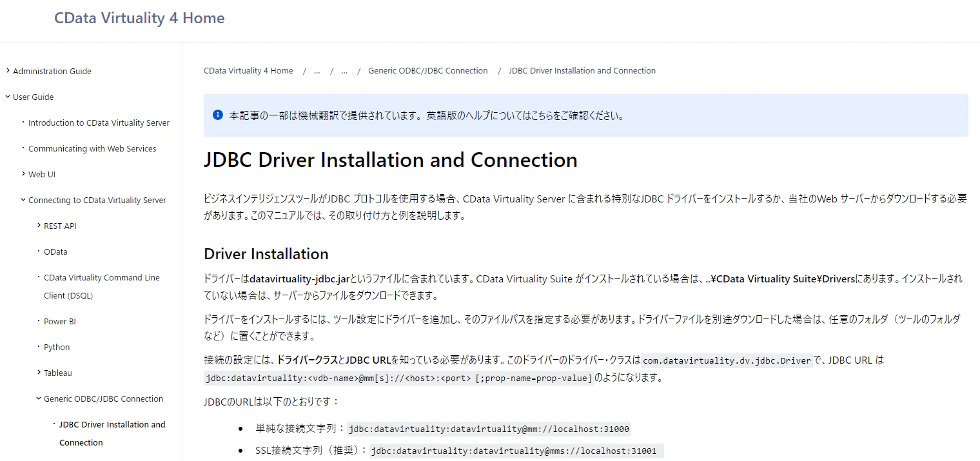Expand the Tableau tree node

[39, 373]
